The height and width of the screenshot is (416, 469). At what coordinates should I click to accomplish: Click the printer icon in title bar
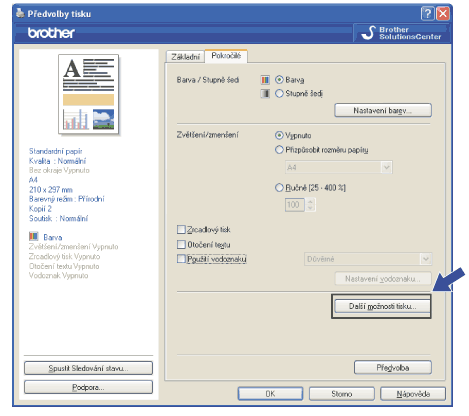click(x=20, y=13)
